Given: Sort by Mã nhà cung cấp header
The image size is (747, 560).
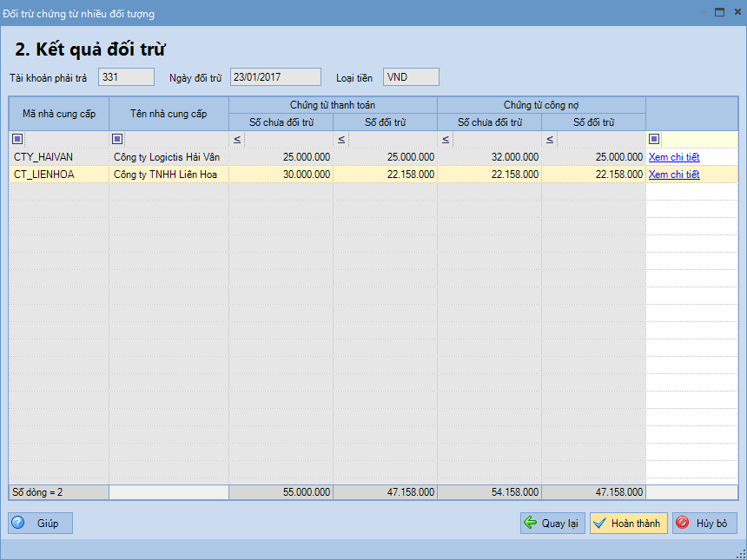Looking at the screenshot, I should [x=58, y=114].
